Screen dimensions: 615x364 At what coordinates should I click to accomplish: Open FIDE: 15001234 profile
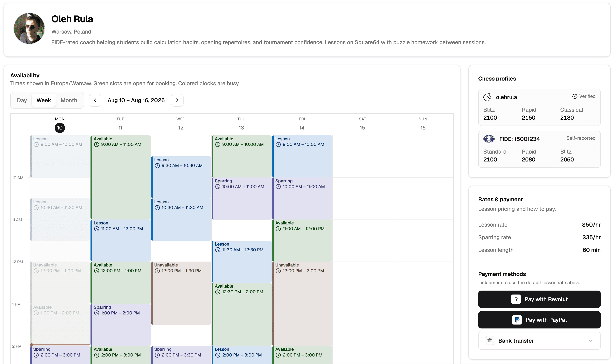pos(519,139)
